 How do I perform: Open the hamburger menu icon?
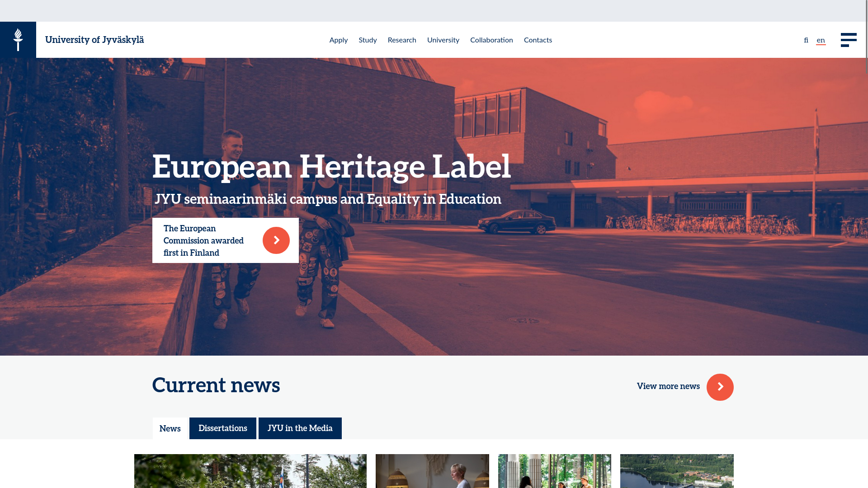(x=849, y=40)
